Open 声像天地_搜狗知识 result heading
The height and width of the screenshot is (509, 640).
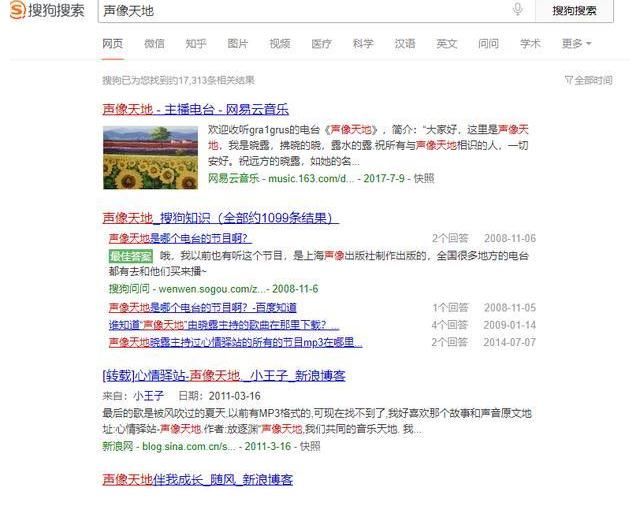click(x=220, y=218)
